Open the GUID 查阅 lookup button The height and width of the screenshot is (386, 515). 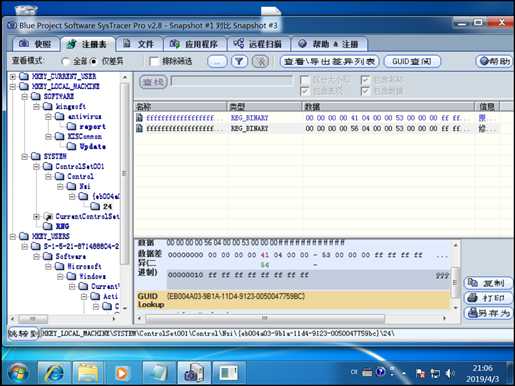(x=412, y=61)
